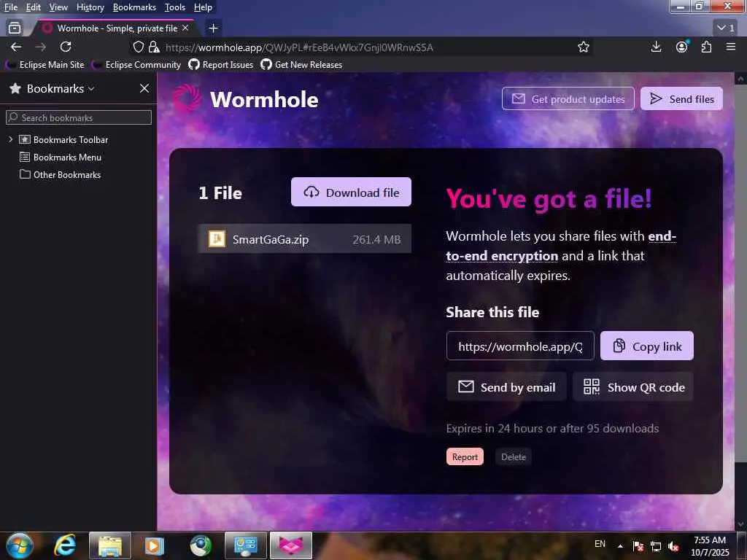Viewport: 747px width, 560px height.
Task: Click the Wormhole logo swirl
Action: pos(186,98)
